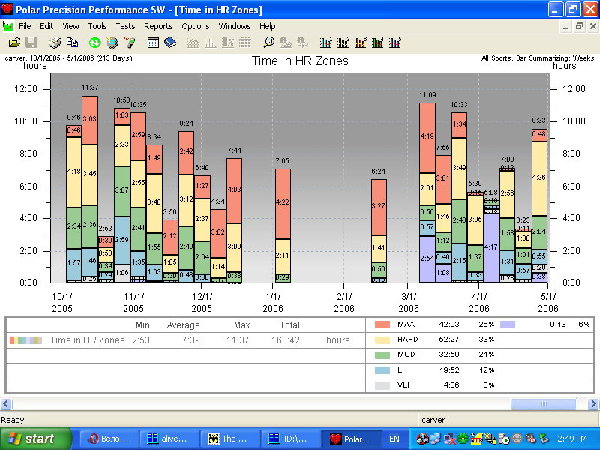Open the calendar grid toolbar icon
600x450 pixels.
pyautogui.click(x=153, y=43)
